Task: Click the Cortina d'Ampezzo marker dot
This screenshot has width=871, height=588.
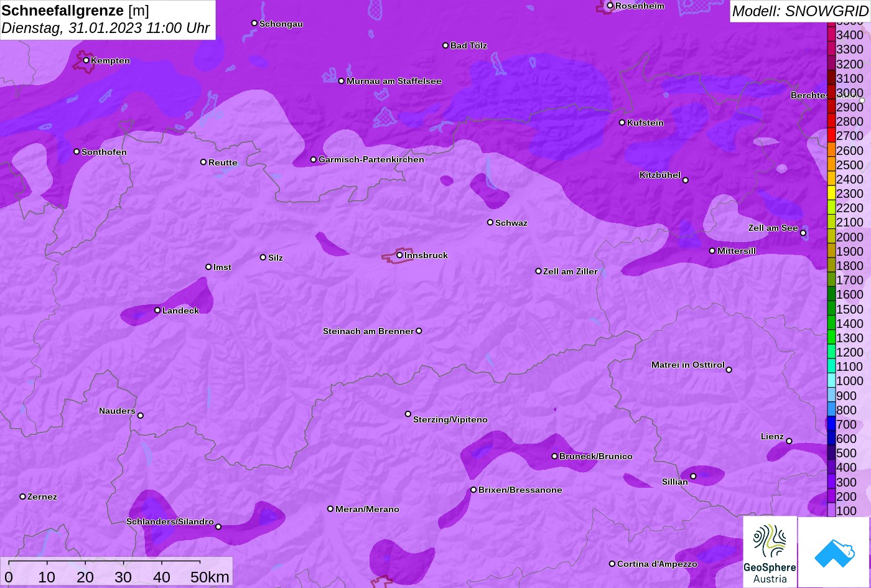Action: pyautogui.click(x=612, y=564)
